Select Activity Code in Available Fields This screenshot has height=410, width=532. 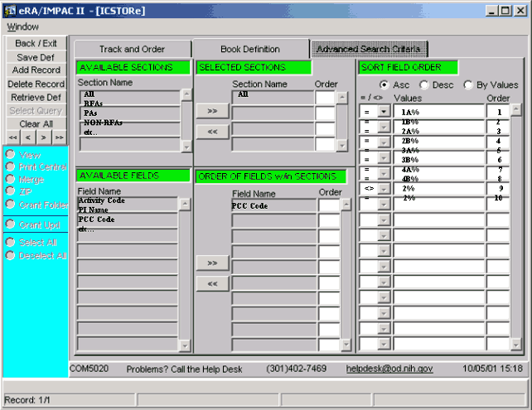point(102,200)
